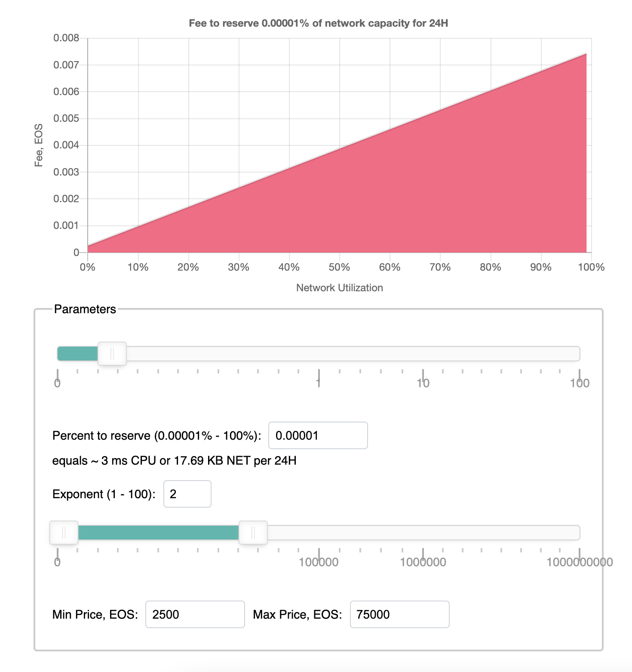Click the Min Price, EOS input field
The image size is (632, 672).
(194, 614)
